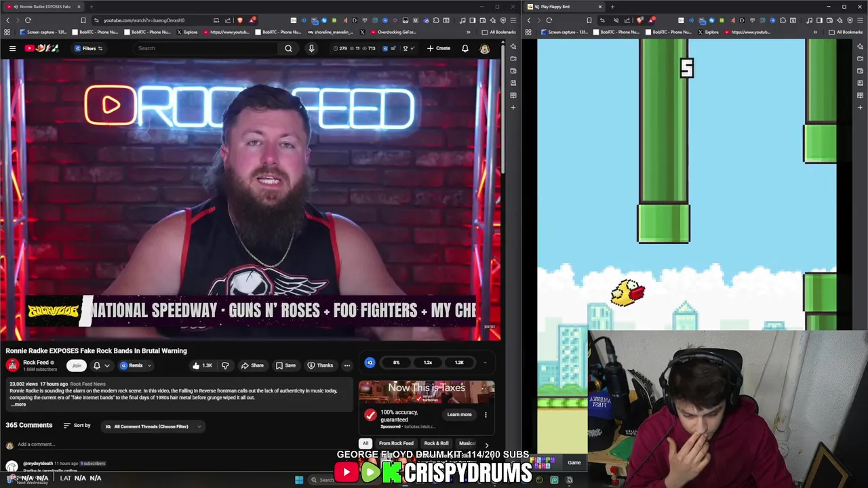
Task: Dislike the video with thumbs down
Action: click(x=225, y=365)
